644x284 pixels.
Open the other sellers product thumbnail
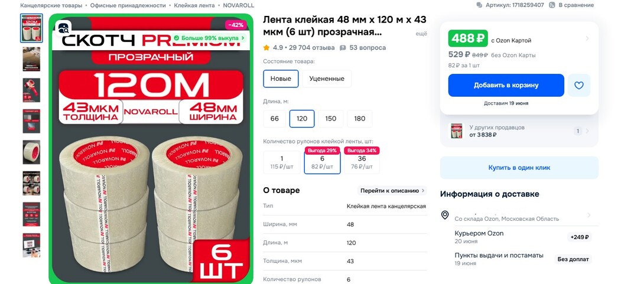tap(456, 131)
